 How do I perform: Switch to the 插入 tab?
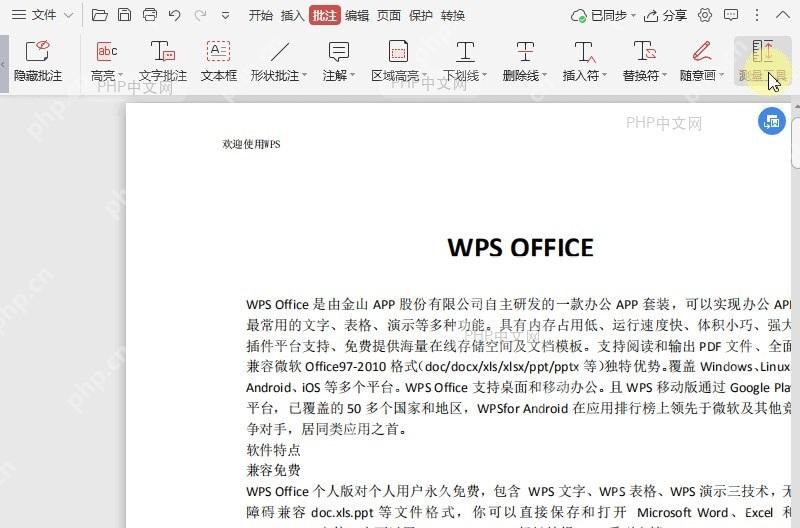[x=292, y=16]
